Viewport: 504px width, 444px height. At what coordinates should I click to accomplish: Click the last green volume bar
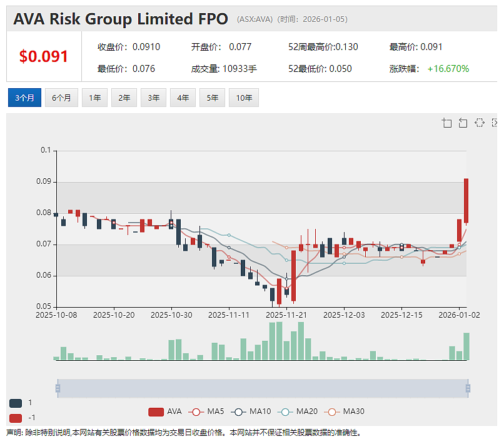click(466, 346)
